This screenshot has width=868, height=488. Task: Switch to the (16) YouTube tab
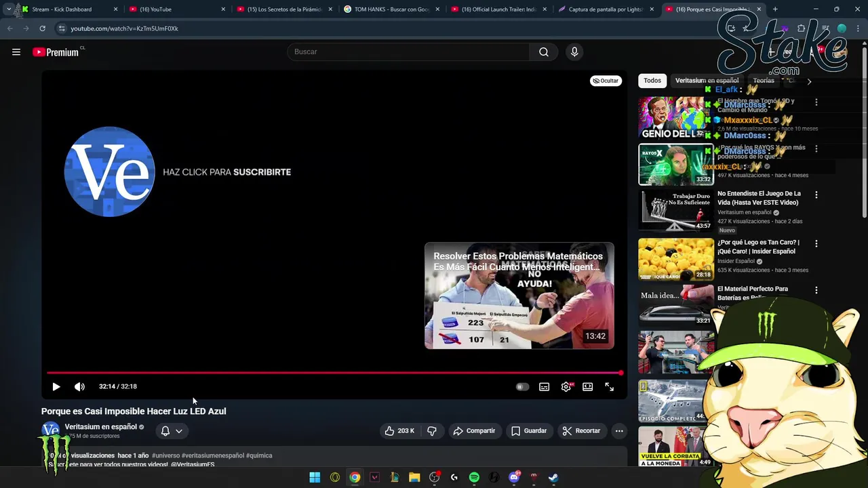tap(178, 9)
